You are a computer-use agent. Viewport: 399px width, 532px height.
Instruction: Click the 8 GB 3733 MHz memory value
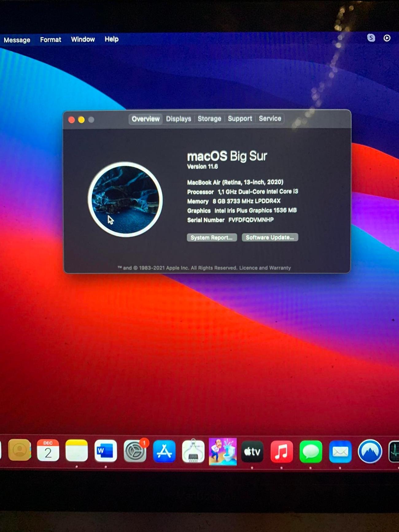coord(246,201)
